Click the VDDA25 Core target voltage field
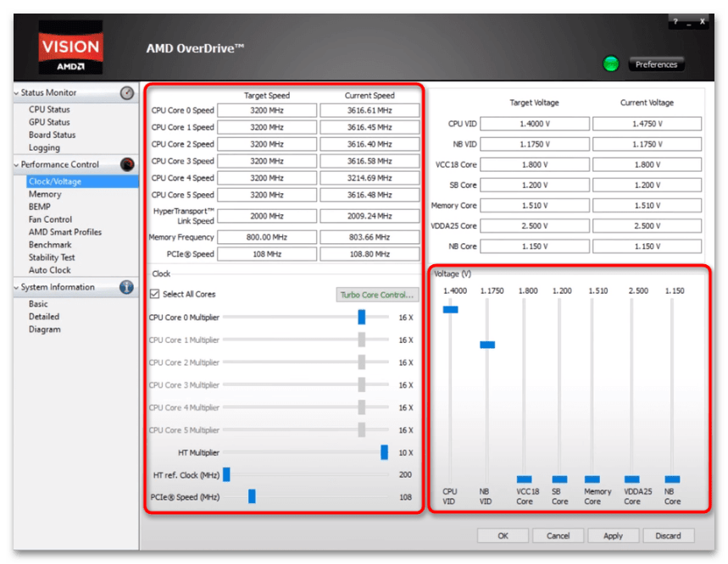The width and height of the screenshot is (728, 564). point(535,226)
